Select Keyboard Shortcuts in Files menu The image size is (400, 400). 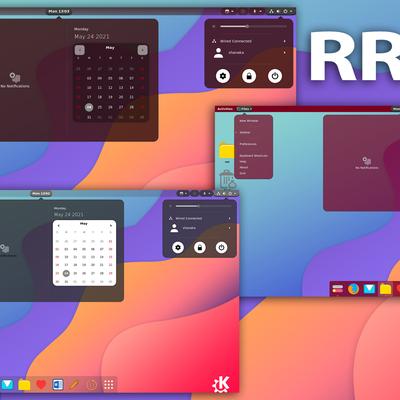pos(254,156)
